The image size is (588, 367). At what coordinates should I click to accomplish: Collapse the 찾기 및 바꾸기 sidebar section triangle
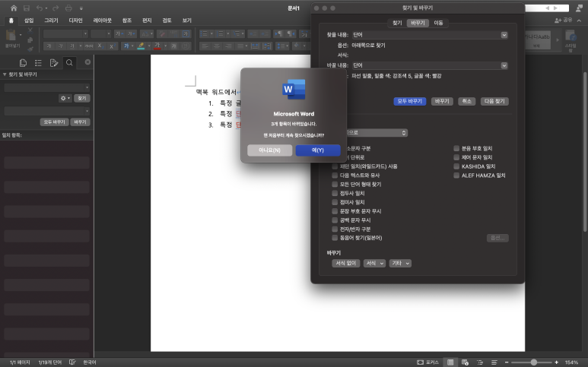[x=5, y=74]
